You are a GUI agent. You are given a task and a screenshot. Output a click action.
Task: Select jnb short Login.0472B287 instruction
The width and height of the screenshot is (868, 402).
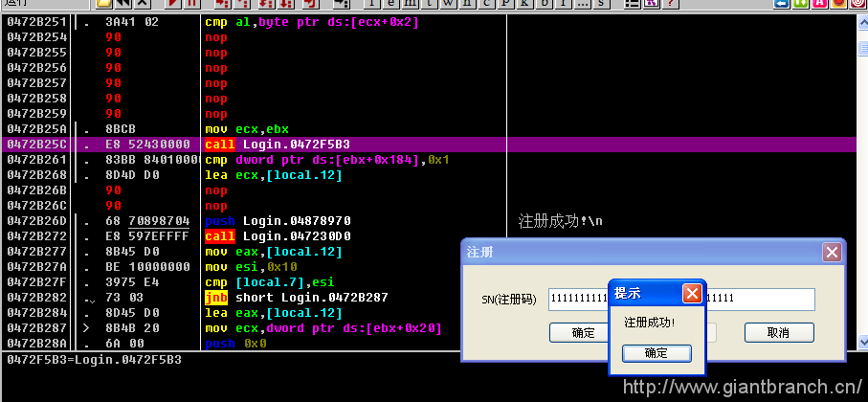296,298
